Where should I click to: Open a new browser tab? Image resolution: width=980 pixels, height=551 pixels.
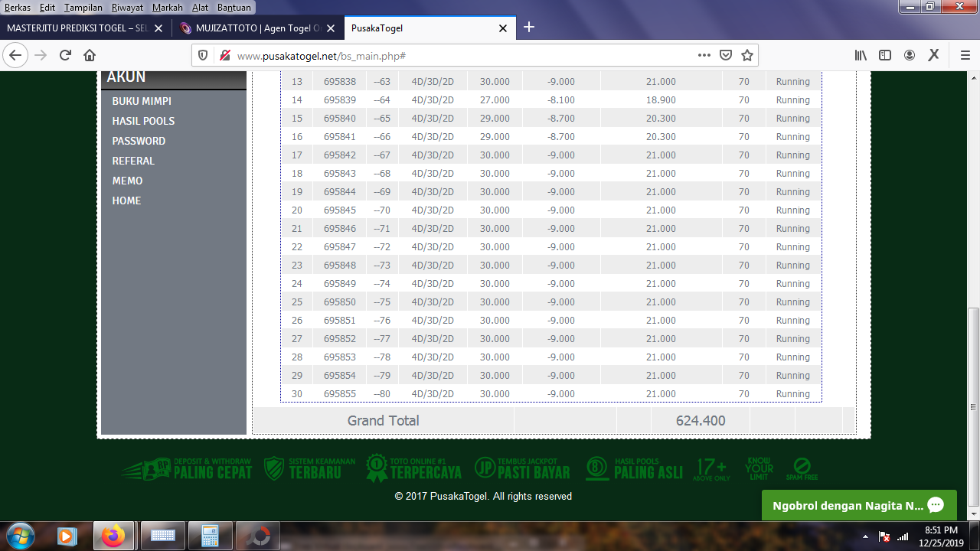529,28
